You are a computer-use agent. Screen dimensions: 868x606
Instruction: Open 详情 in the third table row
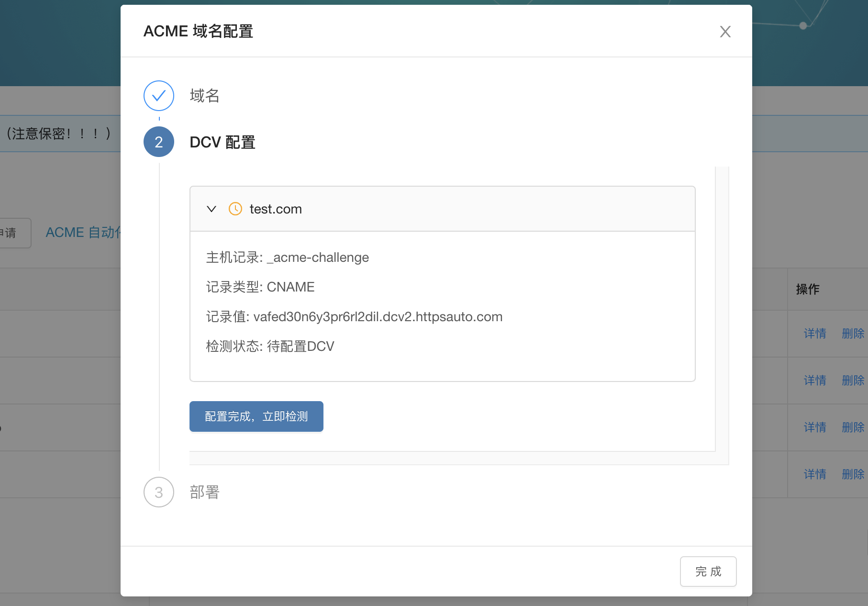(815, 427)
